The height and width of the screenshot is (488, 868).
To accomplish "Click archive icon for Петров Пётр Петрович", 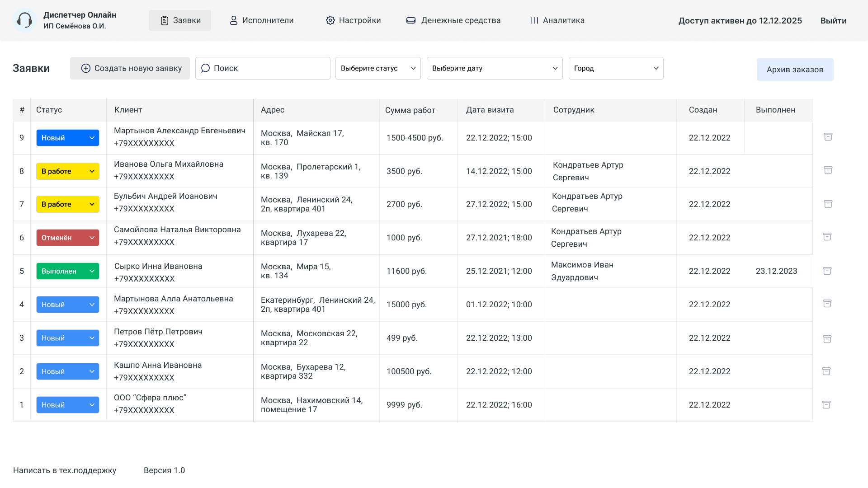I will click(827, 339).
